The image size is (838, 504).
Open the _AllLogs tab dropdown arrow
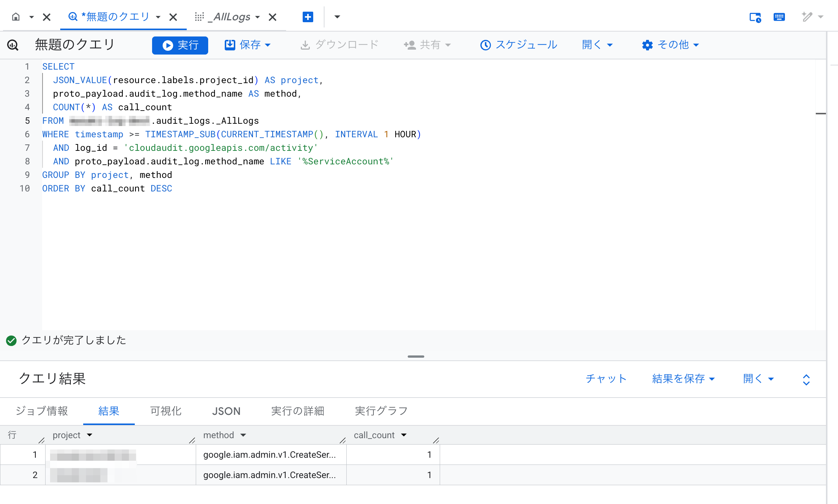257,17
